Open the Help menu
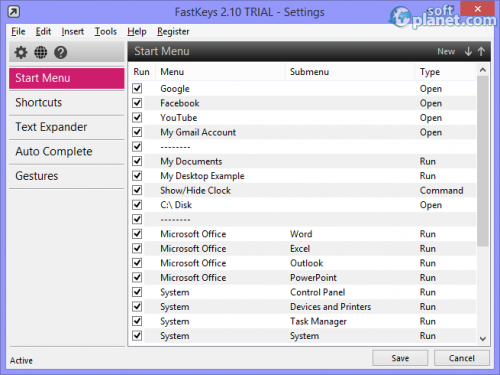 137,31
